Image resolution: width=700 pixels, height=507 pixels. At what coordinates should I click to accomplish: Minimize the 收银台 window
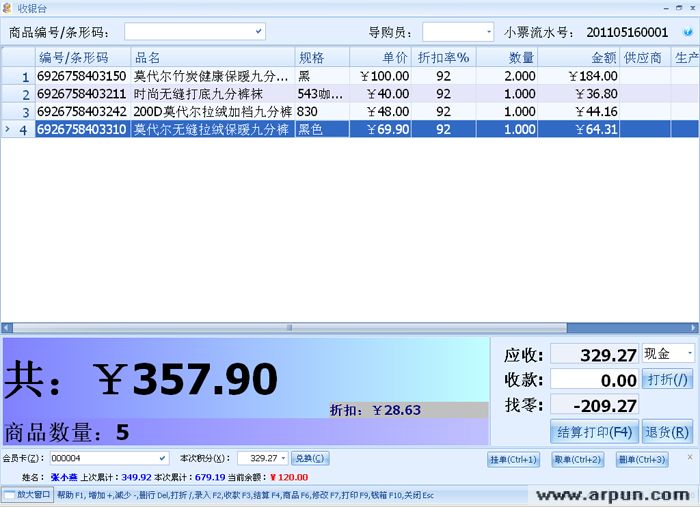666,8
